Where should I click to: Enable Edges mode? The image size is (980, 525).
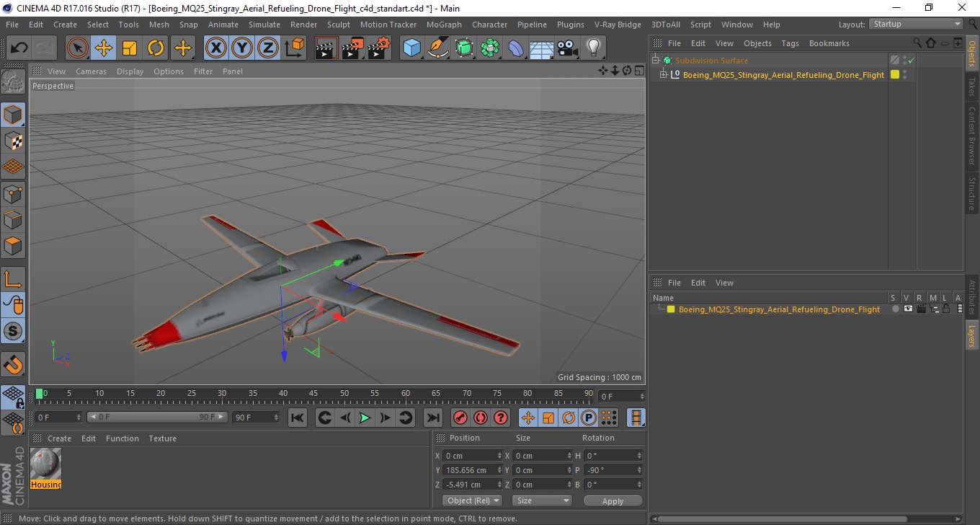13,219
